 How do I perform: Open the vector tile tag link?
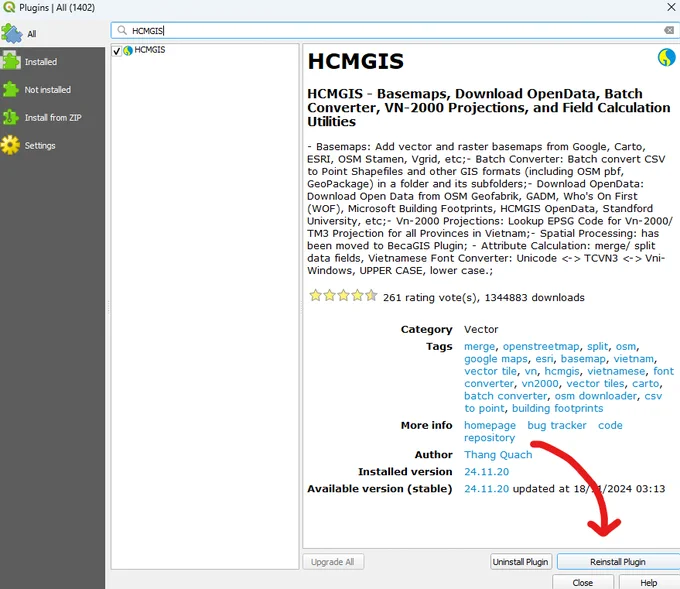pos(490,372)
